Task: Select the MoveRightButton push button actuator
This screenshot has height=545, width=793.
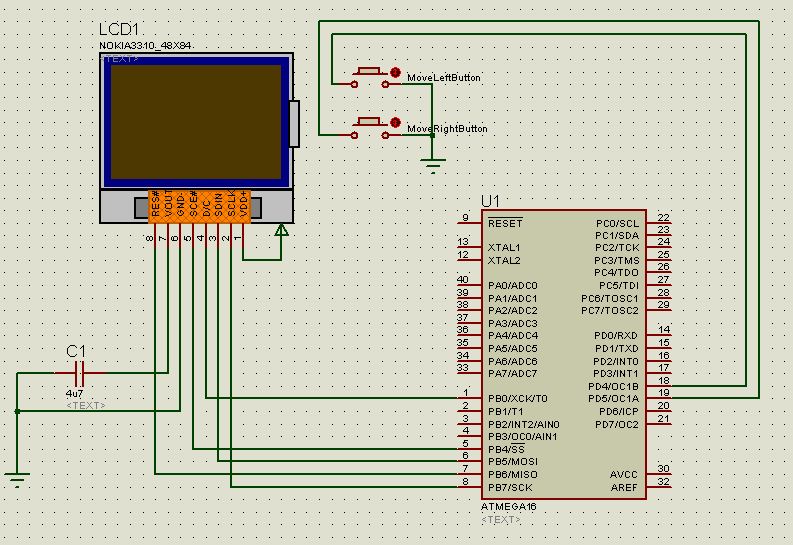Action: pyautogui.click(x=369, y=122)
